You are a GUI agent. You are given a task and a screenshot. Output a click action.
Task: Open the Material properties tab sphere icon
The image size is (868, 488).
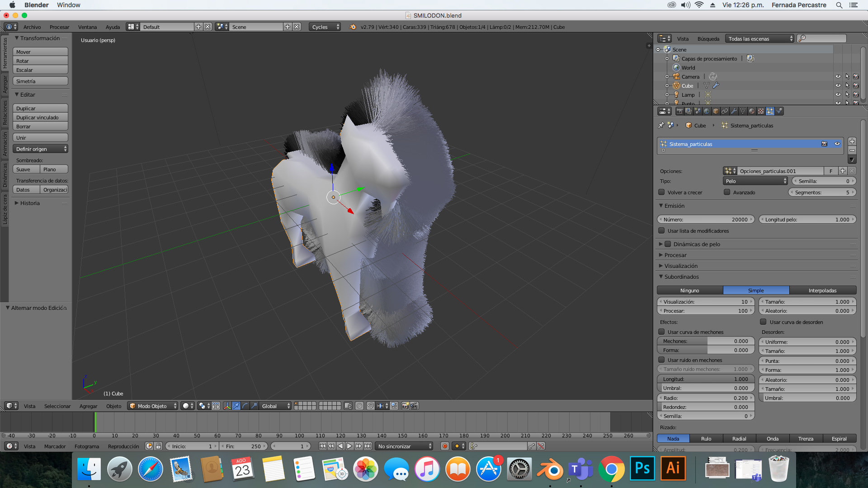tap(752, 111)
